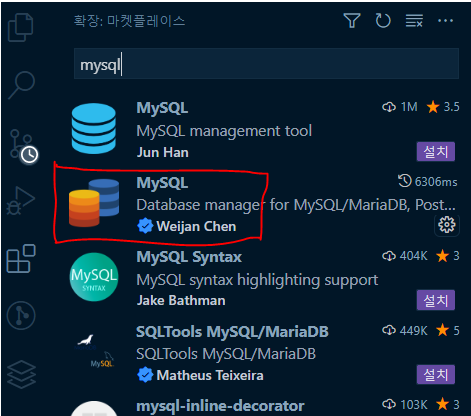The height and width of the screenshot is (416, 471).
Task: Click publisher name Matheus Teixeira
Action: point(210,375)
